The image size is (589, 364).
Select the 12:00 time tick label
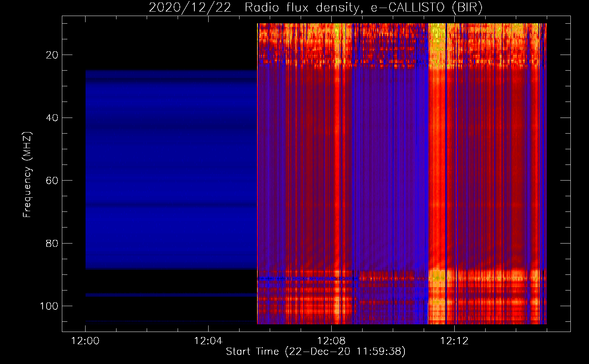point(85,341)
